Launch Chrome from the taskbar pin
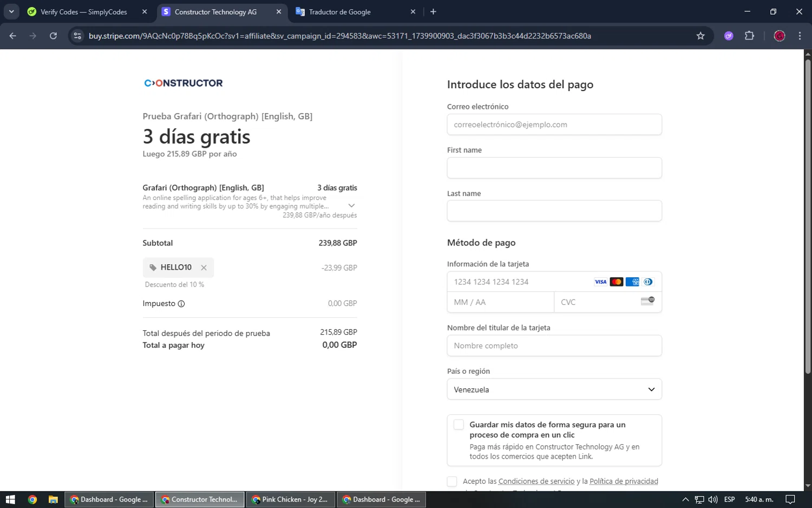 (x=32, y=499)
